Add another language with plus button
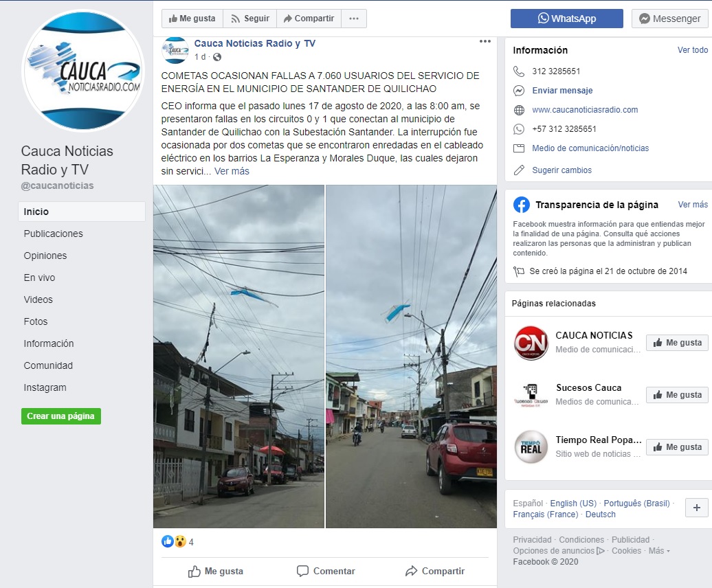The height and width of the screenshot is (588, 712). coord(697,508)
